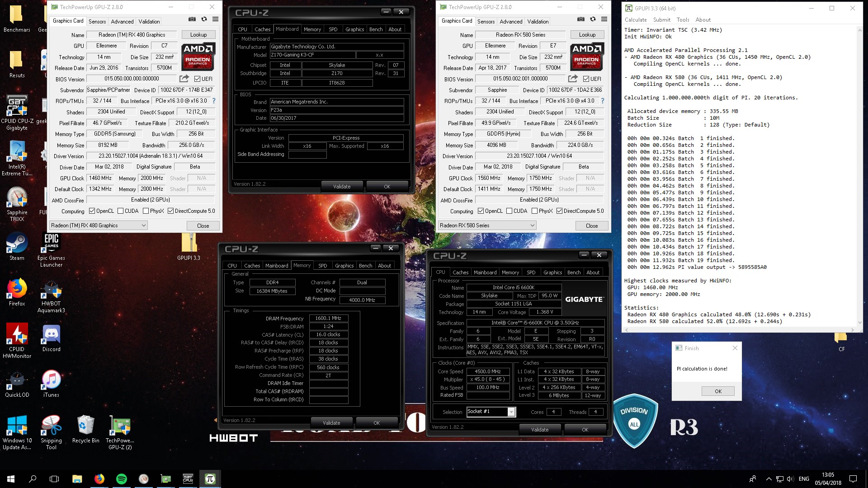Click OK in CPU-Z Memory window
Viewport: 868px width, 488px height.
pos(377,423)
